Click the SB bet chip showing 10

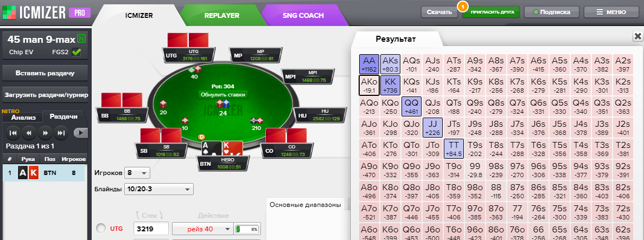(185, 121)
